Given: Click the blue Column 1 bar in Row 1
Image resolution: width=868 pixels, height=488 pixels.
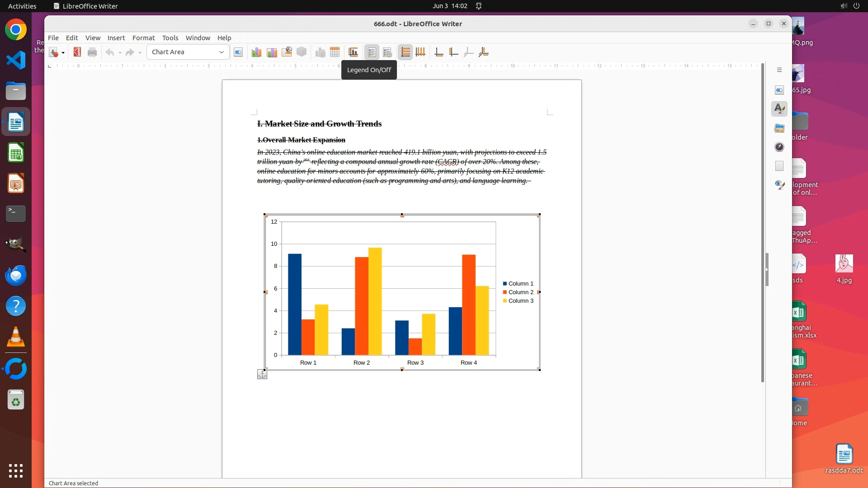Looking at the screenshot, I should pyautogui.click(x=294, y=304).
